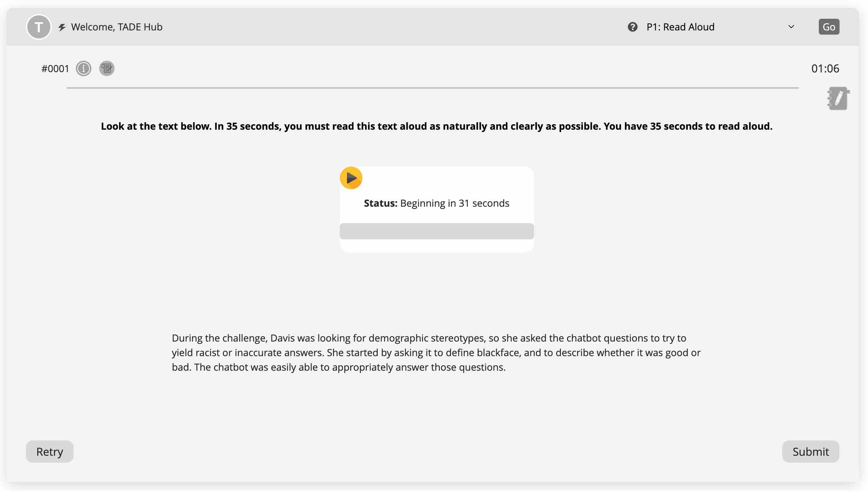This screenshot has width=868, height=491.
Task: Click the pencil/edit icon on the right side
Action: tap(838, 98)
